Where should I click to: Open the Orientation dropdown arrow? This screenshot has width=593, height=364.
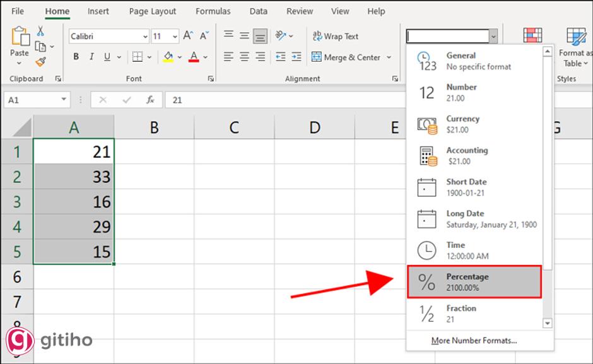(291, 36)
